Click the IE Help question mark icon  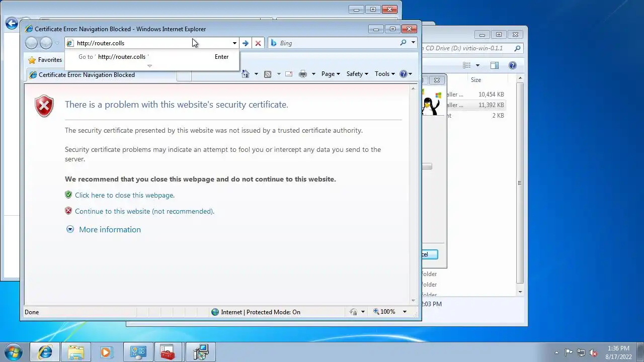[403, 74]
